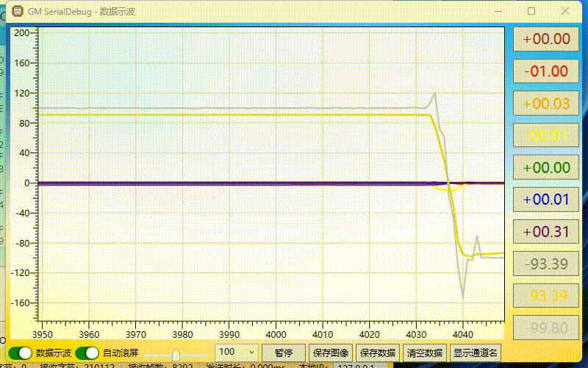Select the blue +00.01 channel box
Viewport: 588px width, 368px height.
pyautogui.click(x=546, y=199)
